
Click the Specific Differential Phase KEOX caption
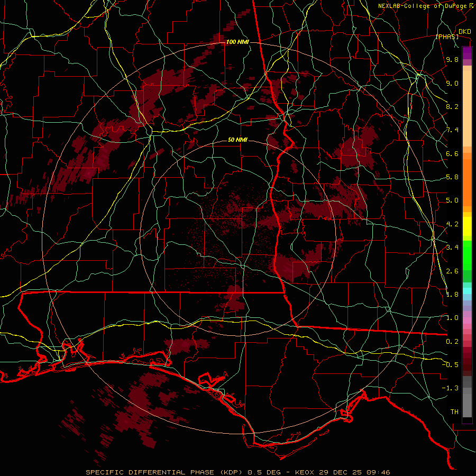238,472
